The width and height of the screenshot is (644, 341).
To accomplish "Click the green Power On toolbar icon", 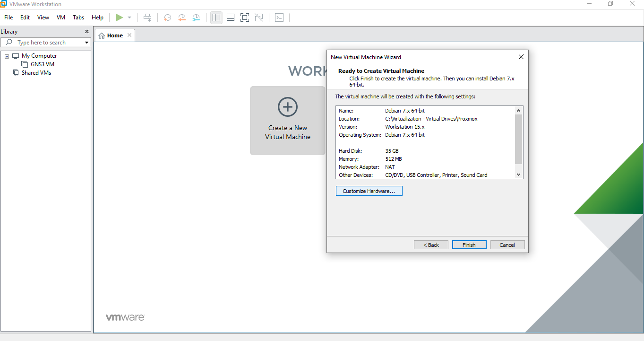I will point(120,17).
